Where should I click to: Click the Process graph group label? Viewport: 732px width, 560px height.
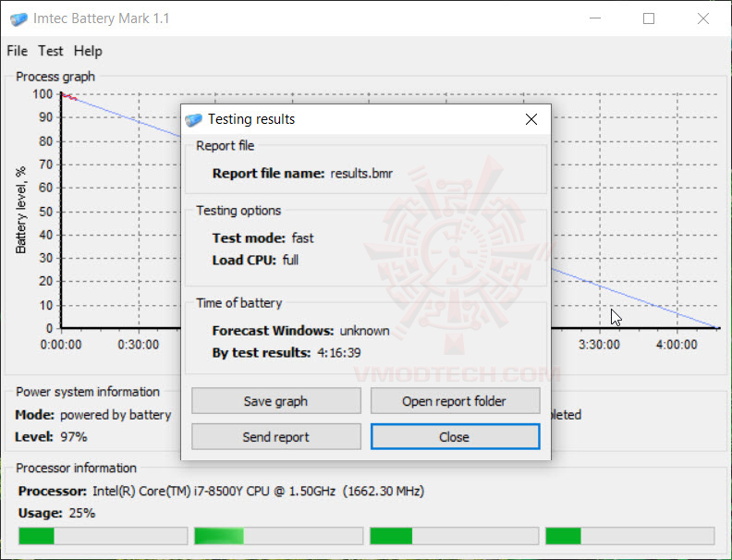pos(55,77)
